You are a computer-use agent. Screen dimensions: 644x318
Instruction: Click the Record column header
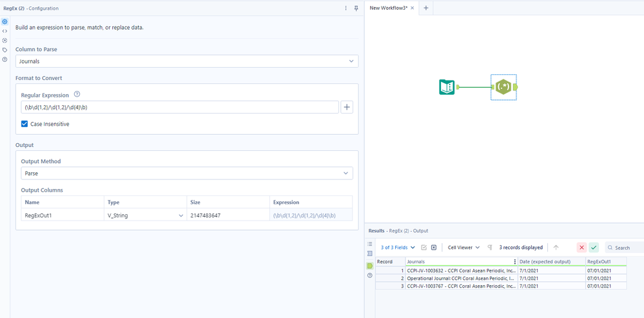pos(390,262)
